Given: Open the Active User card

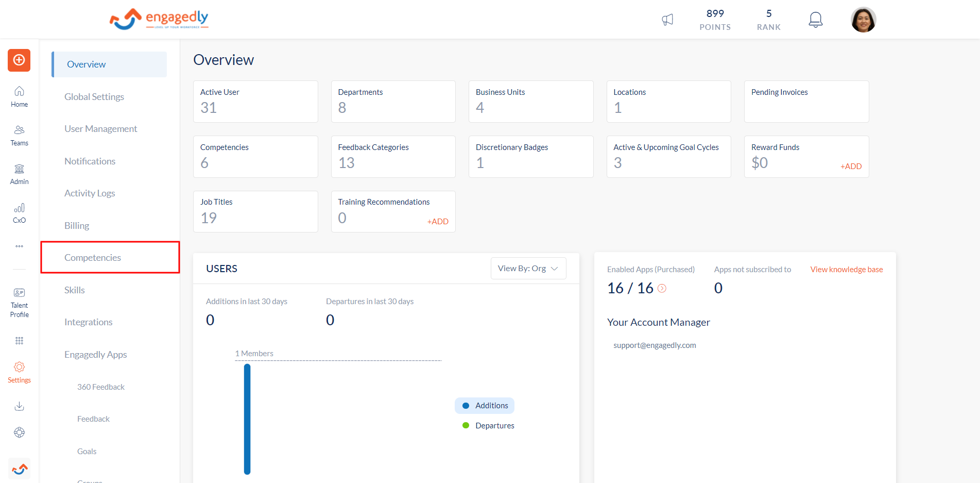Looking at the screenshot, I should click(x=255, y=102).
